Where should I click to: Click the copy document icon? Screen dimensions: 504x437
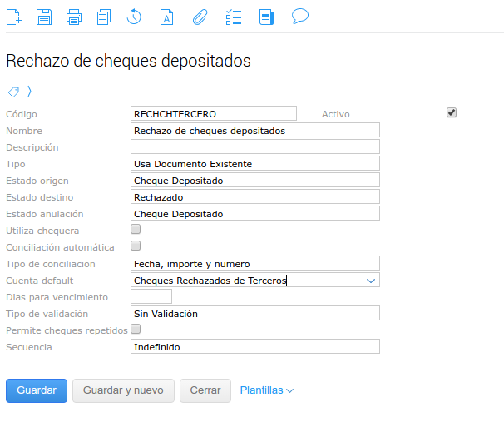pos(104,16)
